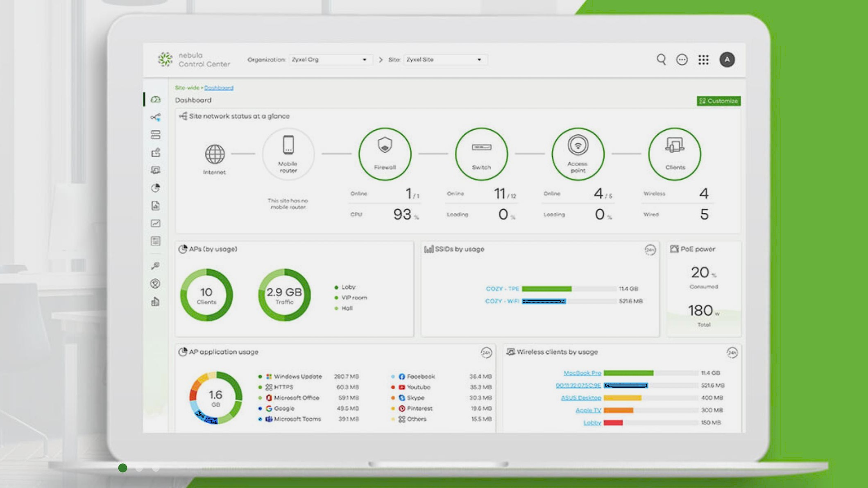
Task: Click the Switch device circle icon
Action: [x=481, y=154]
